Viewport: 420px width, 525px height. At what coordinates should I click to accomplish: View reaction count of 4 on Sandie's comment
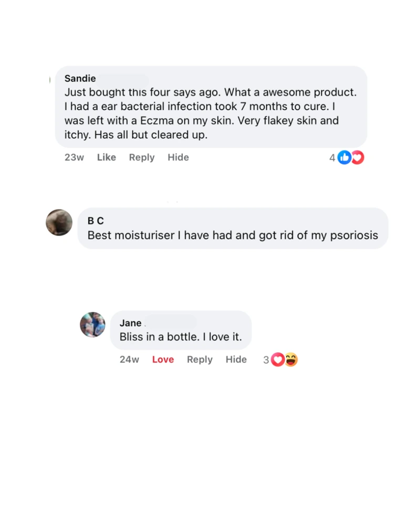coord(332,157)
